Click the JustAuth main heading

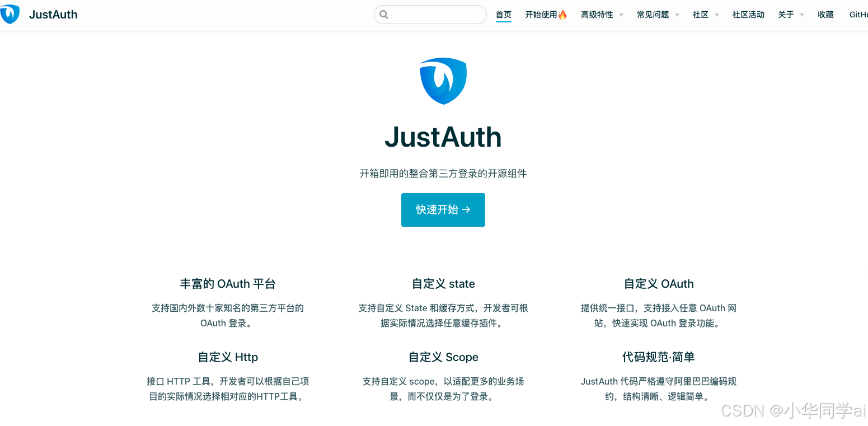(443, 137)
